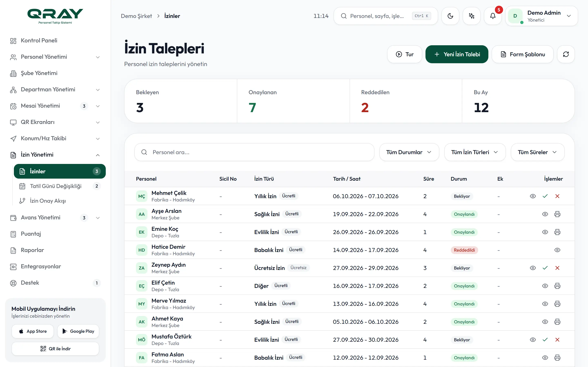Focus the Personel ara search field
Screen dimensions: 588x367
click(254, 152)
